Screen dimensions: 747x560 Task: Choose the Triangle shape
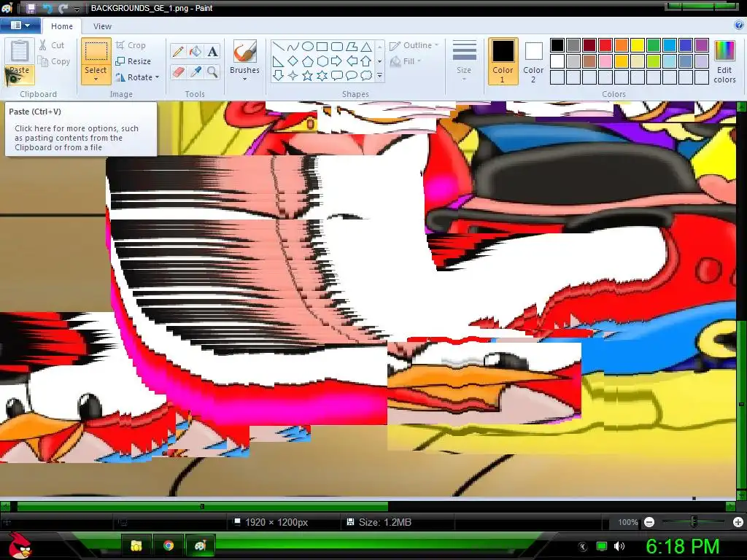pos(366,47)
